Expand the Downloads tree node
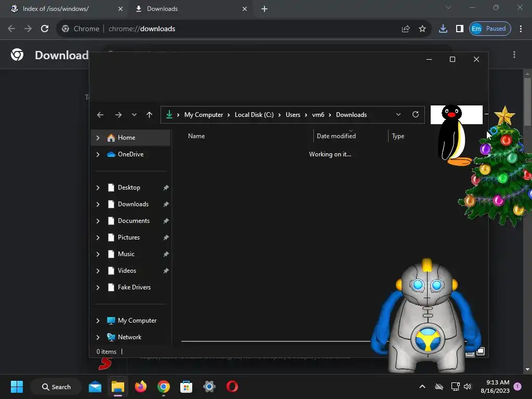 click(x=98, y=204)
